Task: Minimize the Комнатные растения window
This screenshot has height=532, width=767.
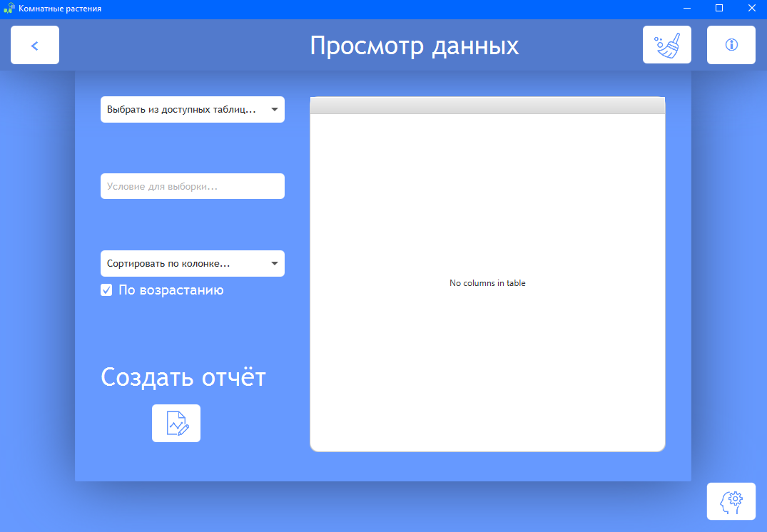Action: click(x=687, y=9)
